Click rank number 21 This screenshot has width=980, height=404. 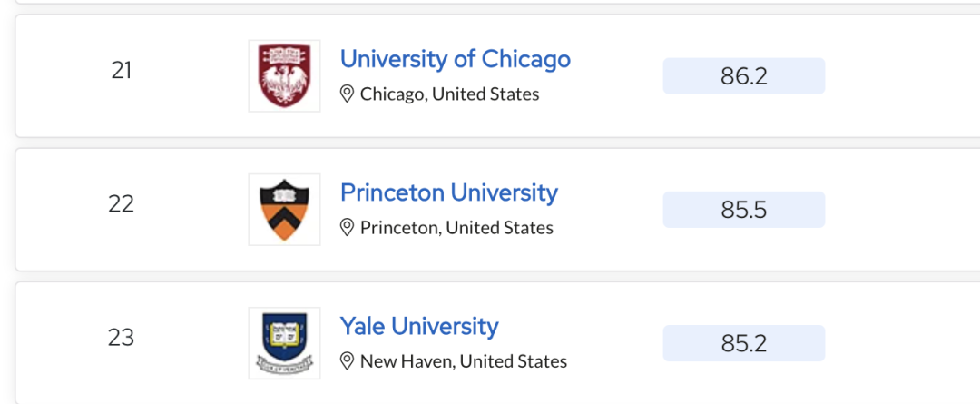(122, 70)
